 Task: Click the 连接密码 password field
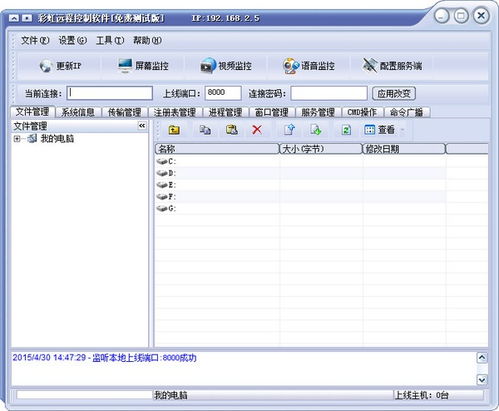click(x=329, y=93)
